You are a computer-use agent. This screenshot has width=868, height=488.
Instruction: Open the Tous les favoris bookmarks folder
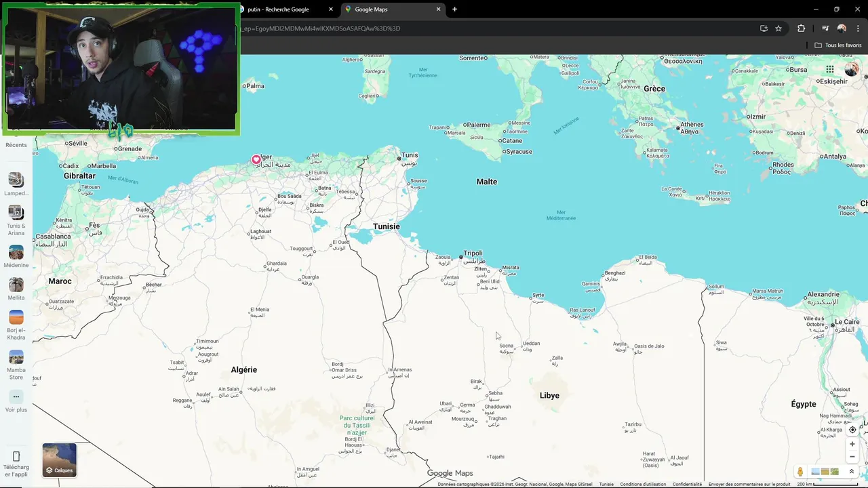click(x=838, y=45)
